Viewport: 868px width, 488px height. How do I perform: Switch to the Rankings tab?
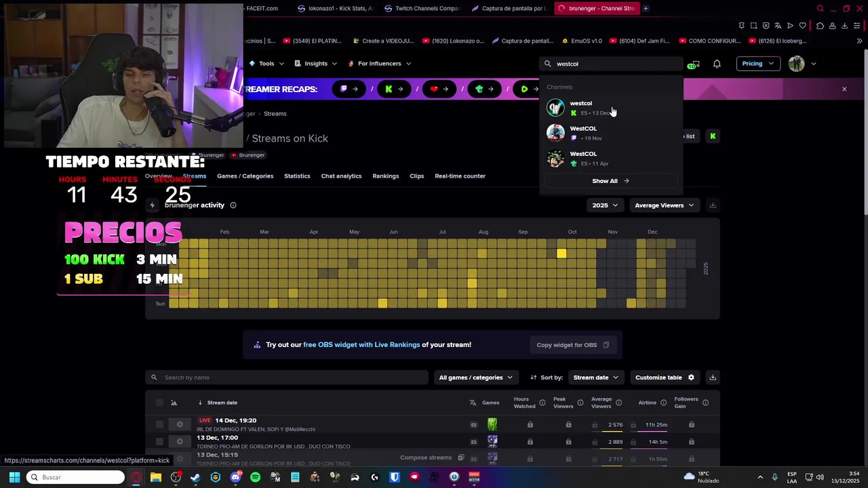pyautogui.click(x=385, y=176)
